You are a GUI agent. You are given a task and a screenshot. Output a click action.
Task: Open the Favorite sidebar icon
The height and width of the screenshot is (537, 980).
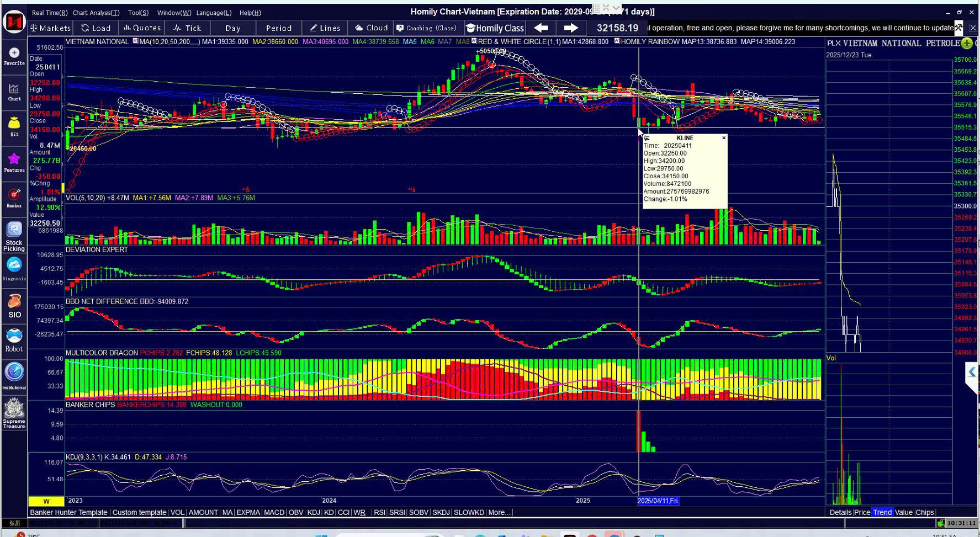14,56
